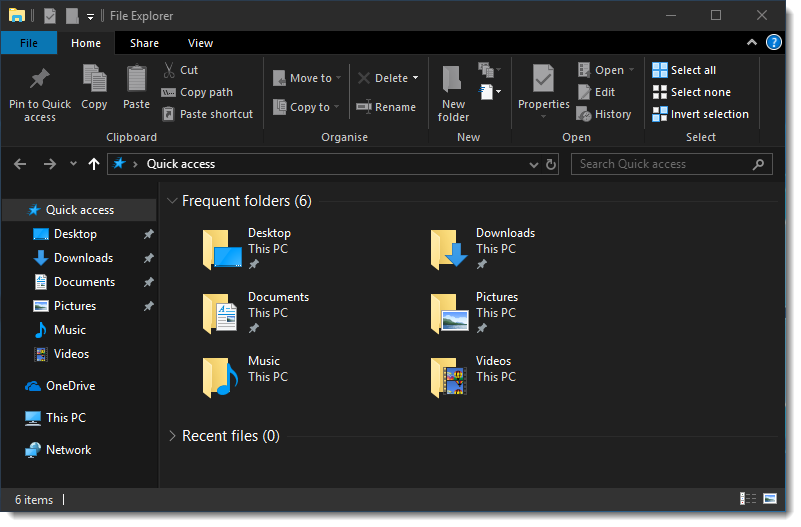Screen dimensions: 801x527
Task: Refresh the Quick access view
Action: [x=551, y=164]
